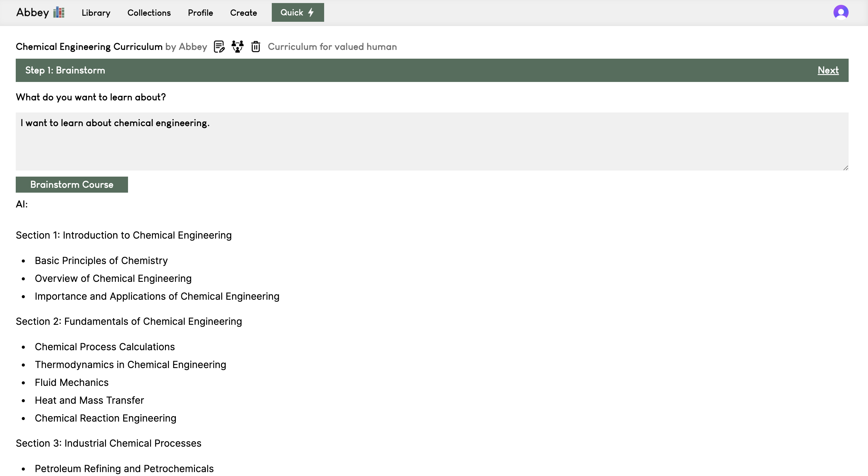Click the Step 1: Brainstorm header label
This screenshot has height=476, width=868.
[65, 70]
